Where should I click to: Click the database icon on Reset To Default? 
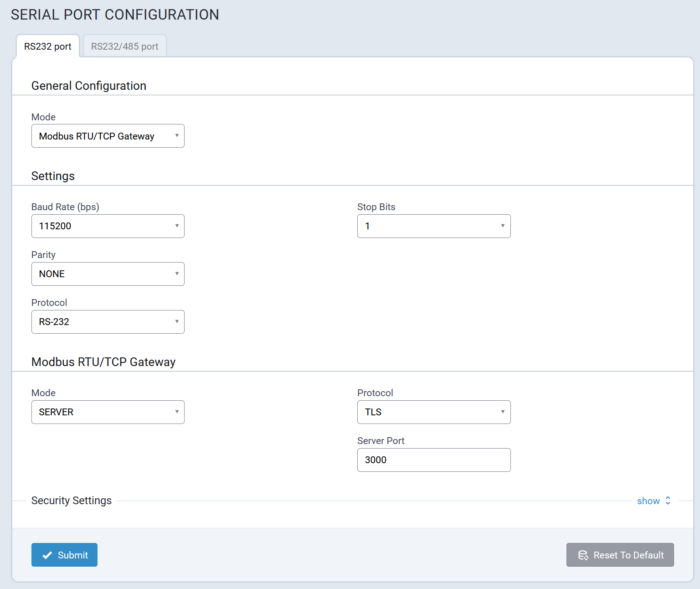pyautogui.click(x=583, y=555)
